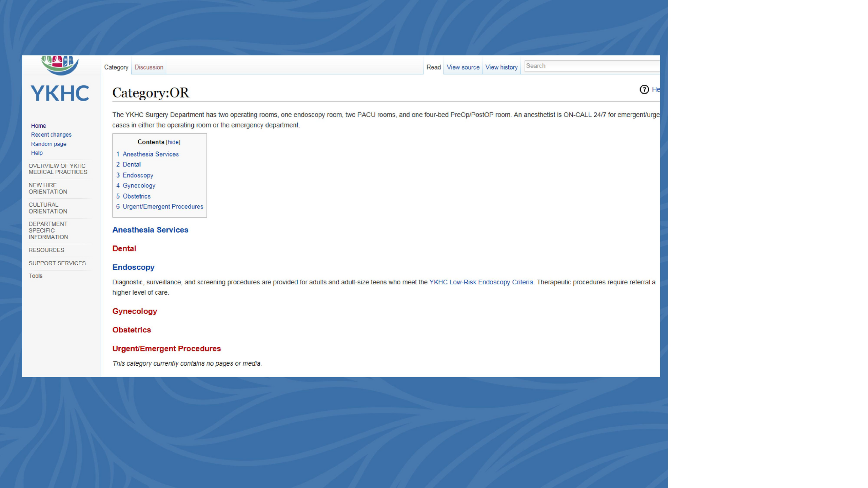Expand Overview of YKHC Medical Practices menu
Viewport: 868px width, 488px height.
(x=58, y=169)
